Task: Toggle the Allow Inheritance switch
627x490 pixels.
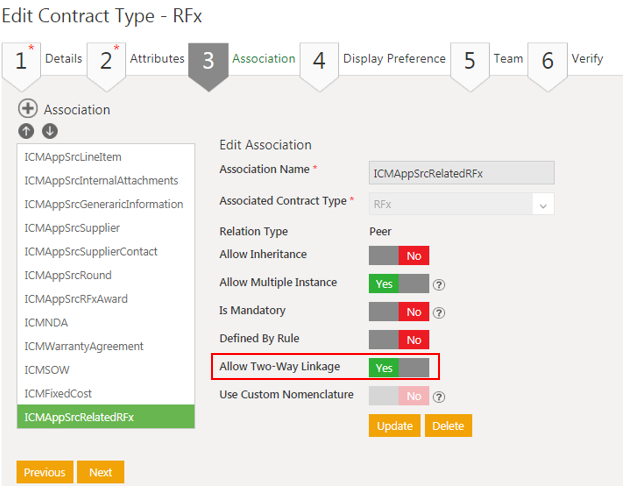Action: [398, 256]
